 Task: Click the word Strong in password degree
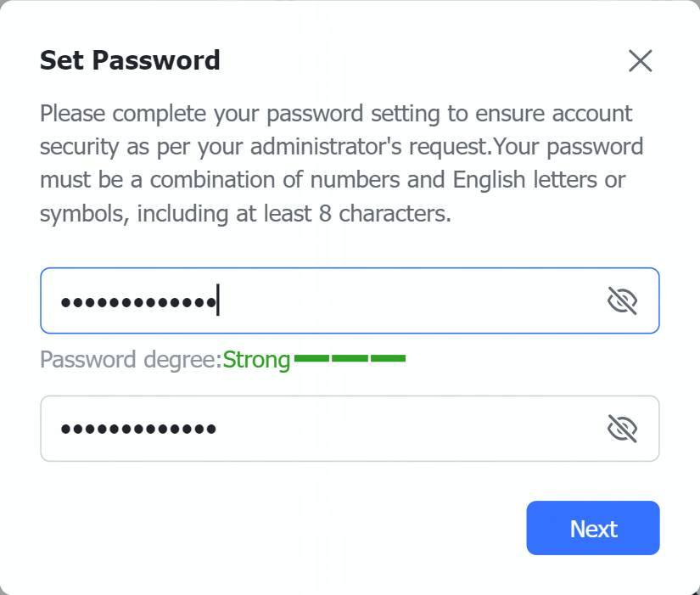click(x=255, y=359)
